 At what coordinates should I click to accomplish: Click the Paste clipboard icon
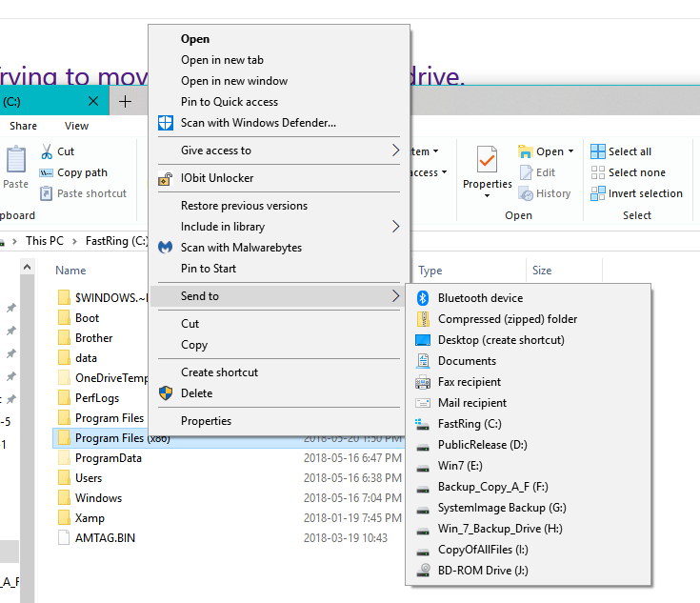click(x=16, y=158)
